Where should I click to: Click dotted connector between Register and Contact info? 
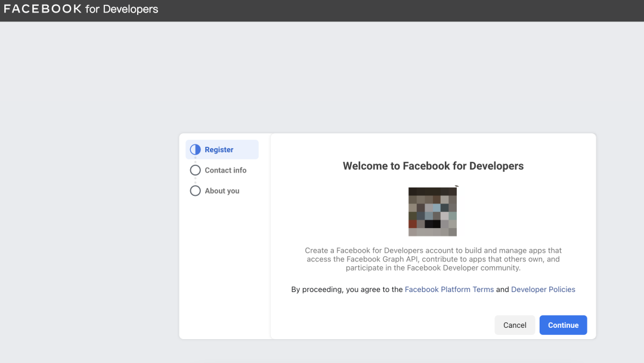click(x=195, y=160)
